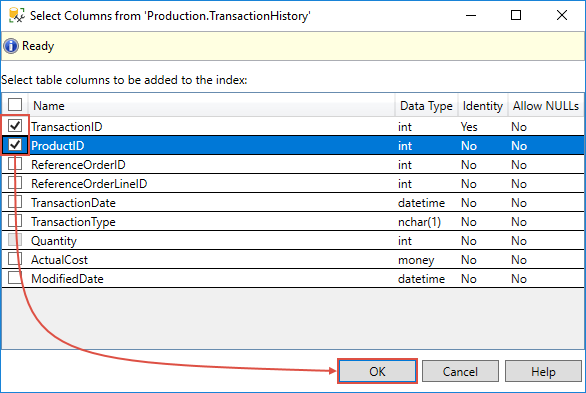This screenshot has height=393, width=586.
Task: Select the ActualCost row name
Action: point(59,260)
